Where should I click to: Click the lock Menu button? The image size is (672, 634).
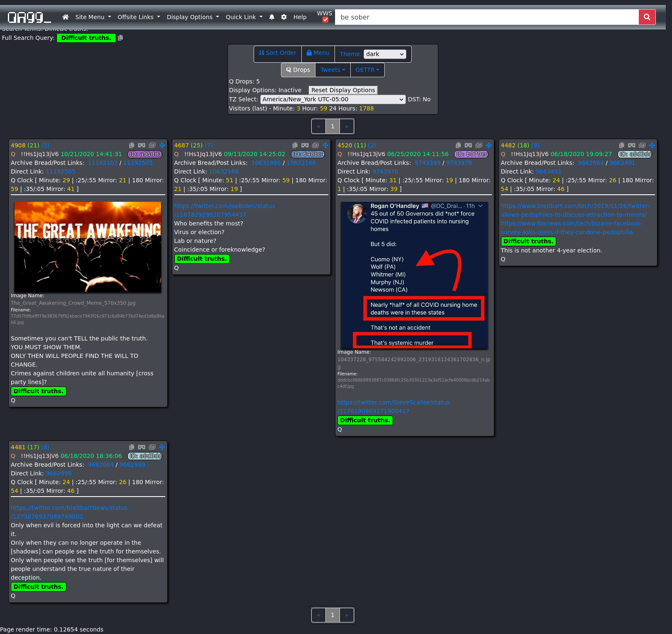[x=318, y=53]
